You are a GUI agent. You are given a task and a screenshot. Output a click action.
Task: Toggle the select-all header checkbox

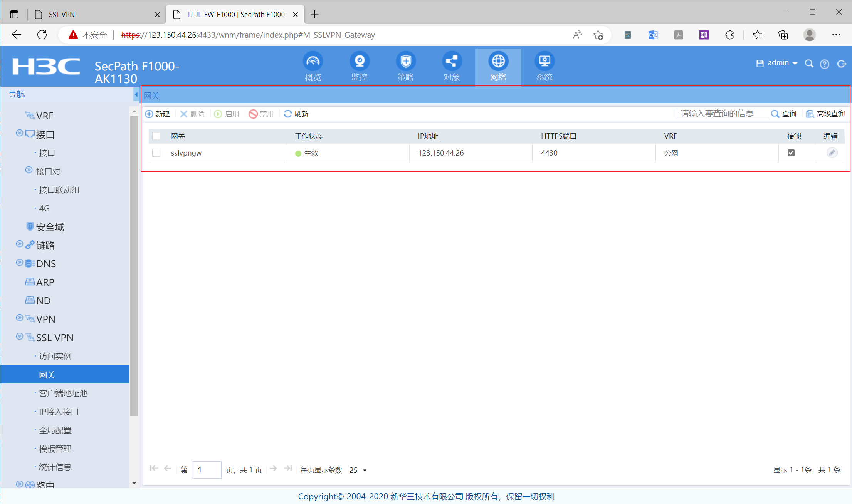coord(156,136)
